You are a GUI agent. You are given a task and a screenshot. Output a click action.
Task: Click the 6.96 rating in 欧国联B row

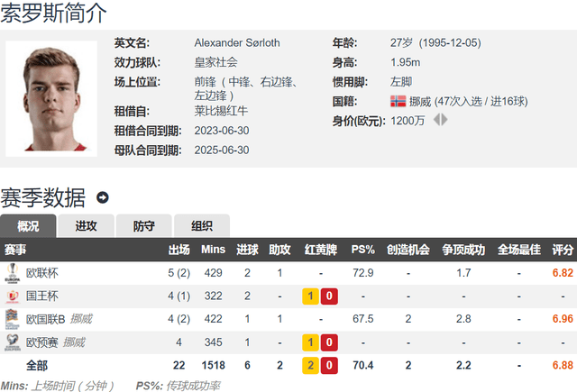[x=563, y=319]
